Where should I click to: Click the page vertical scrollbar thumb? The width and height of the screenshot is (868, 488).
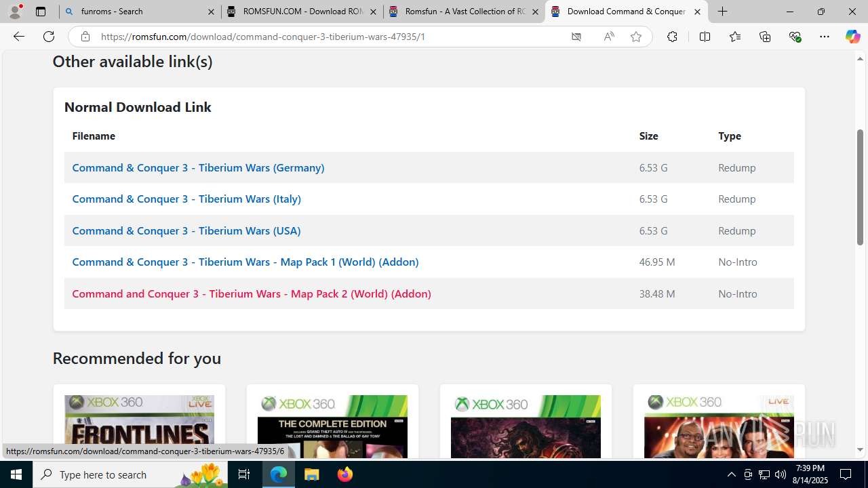coord(860,187)
